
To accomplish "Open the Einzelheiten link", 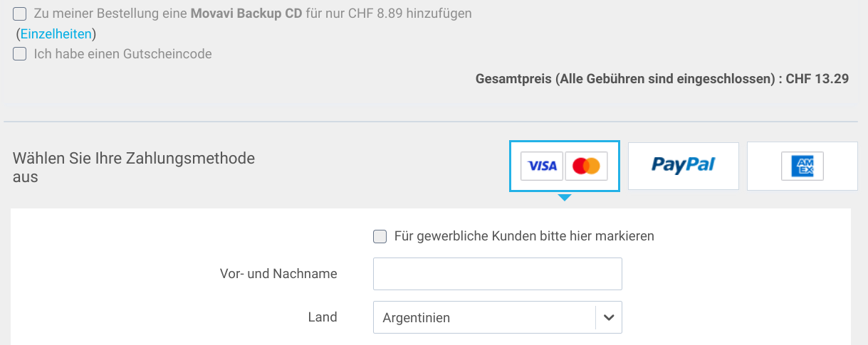I will click(x=56, y=33).
